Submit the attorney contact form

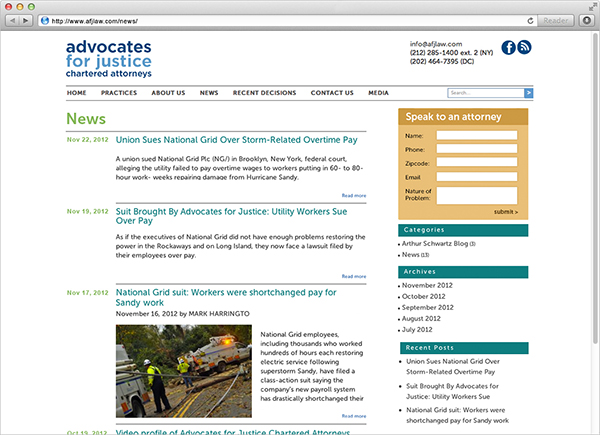click(x=506, y=212)
